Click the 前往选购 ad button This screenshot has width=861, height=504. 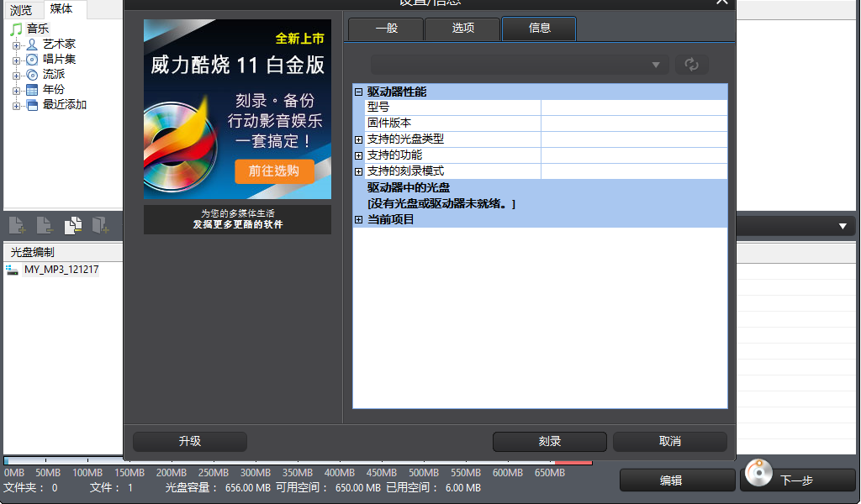coord(274,171)
